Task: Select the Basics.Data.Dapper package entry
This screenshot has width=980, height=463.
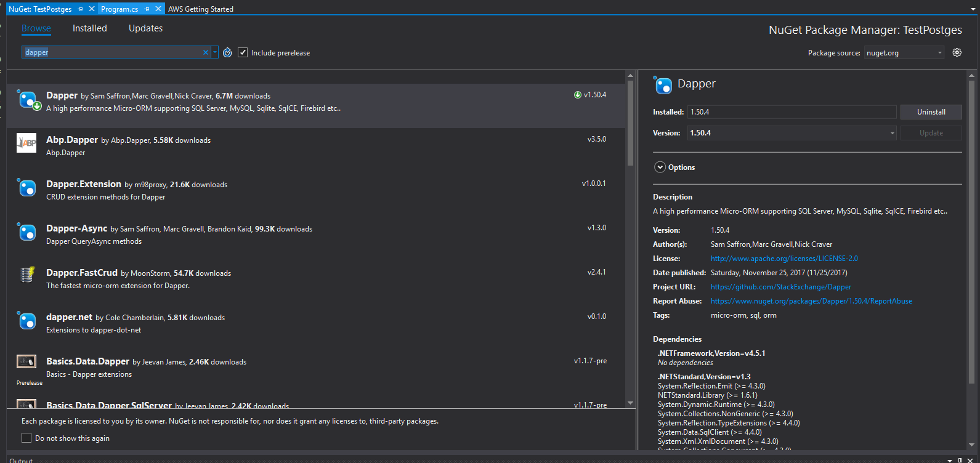Action: (x=315, y=372)
